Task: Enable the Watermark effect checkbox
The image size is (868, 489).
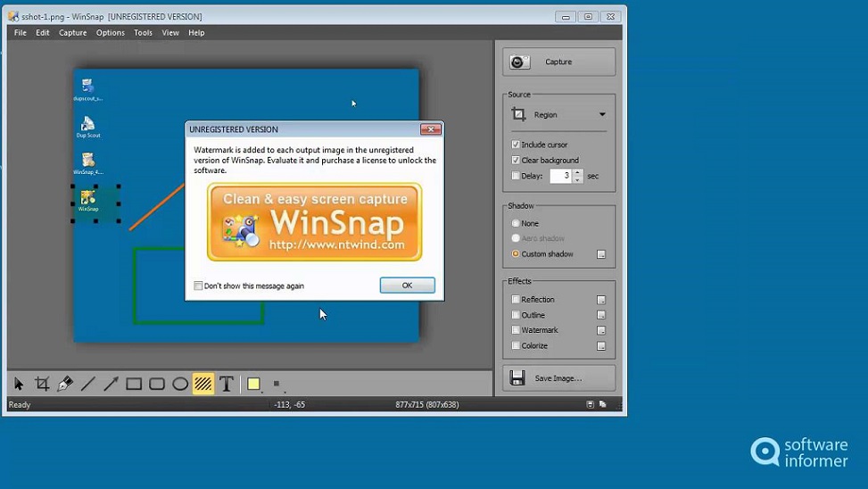Action: point(516,330)
